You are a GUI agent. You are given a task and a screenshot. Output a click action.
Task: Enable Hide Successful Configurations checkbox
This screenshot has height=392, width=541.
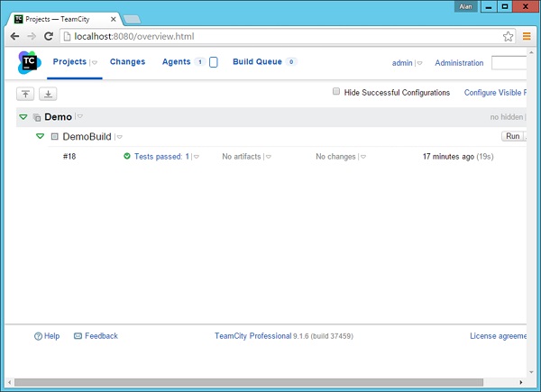336,92
